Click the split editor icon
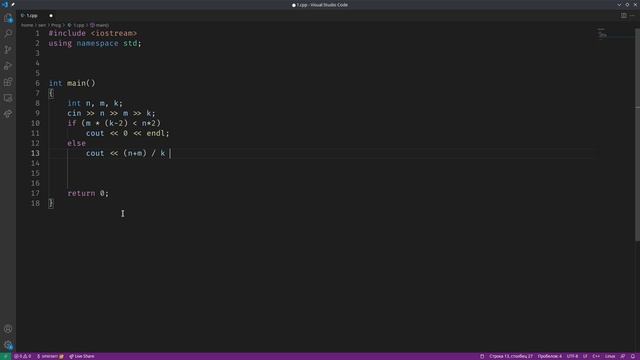Viewport: 640px width, 360px height. pyautogui.click(x=624, y=16)
